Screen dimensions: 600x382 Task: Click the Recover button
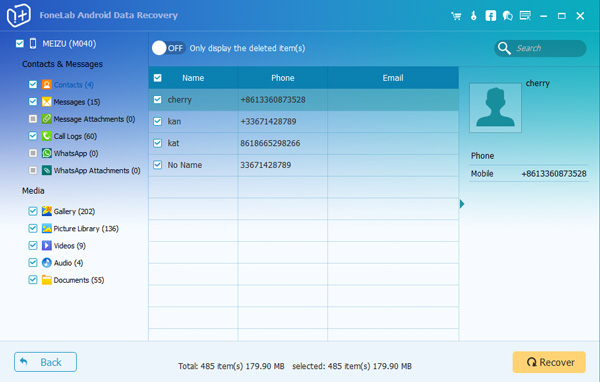(x=549, y=362)
